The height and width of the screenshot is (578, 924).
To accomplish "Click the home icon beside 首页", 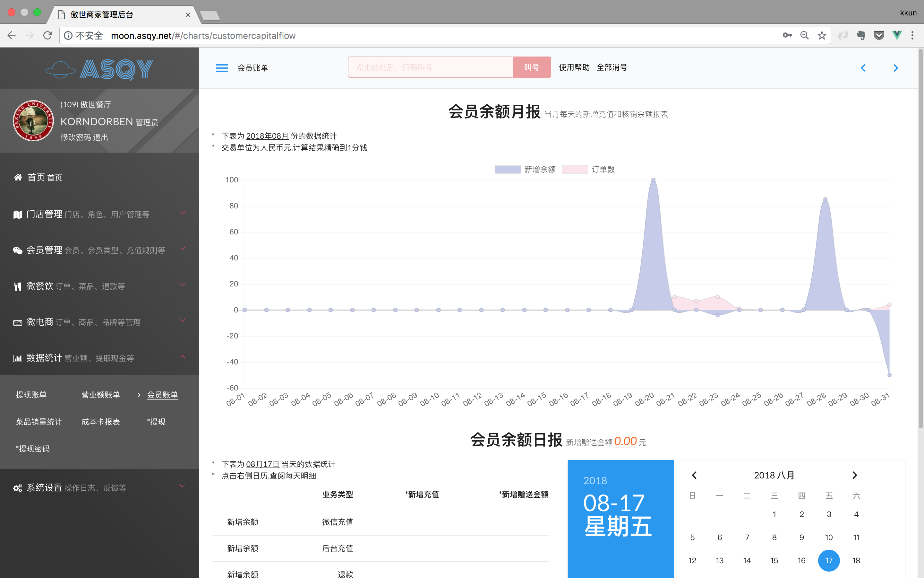I will (x=18, y=177).
